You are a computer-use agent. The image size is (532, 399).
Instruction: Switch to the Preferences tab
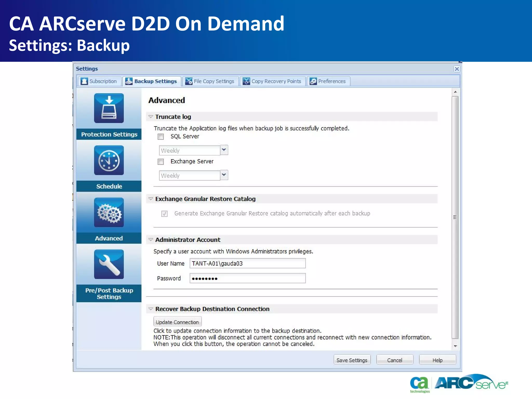coord(328,81)
